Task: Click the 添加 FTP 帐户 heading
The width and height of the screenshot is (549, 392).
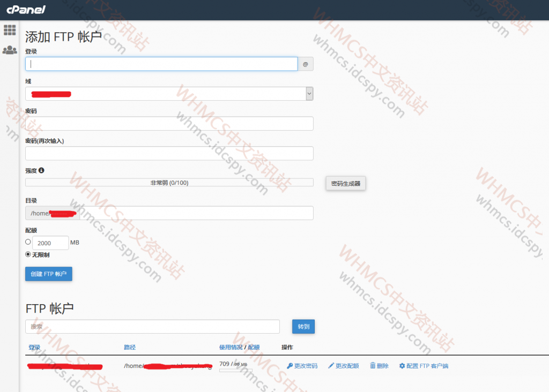Action: click(63, 37)
